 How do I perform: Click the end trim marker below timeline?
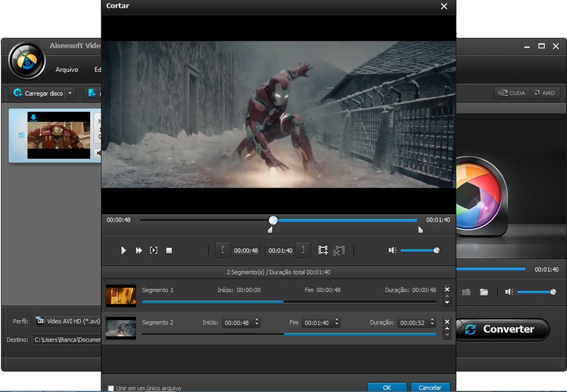pos(420,229)
